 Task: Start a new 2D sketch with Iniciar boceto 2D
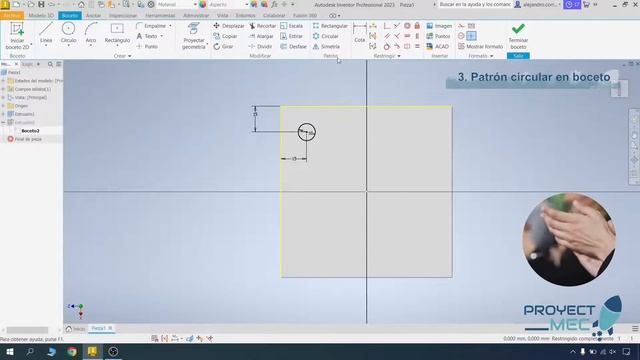[17, 36]
